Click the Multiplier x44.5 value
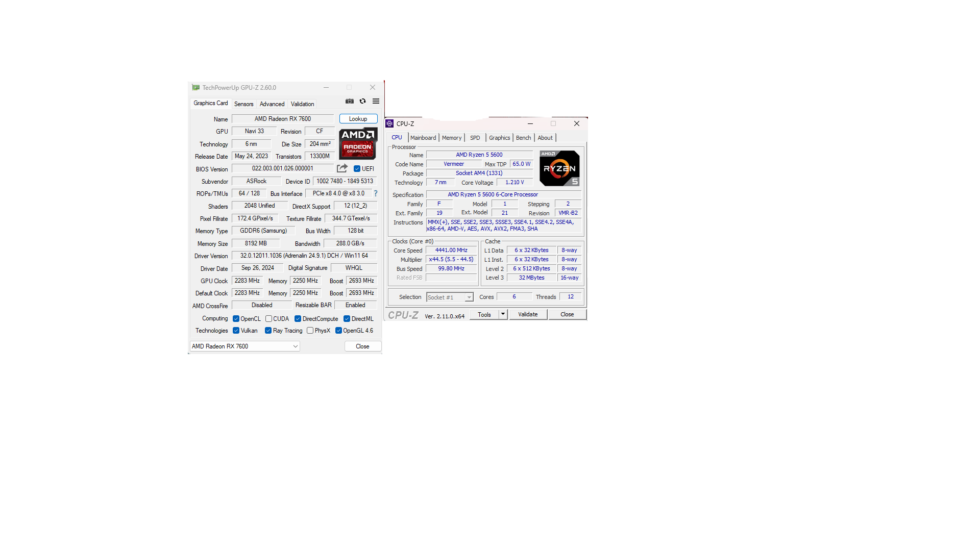This screenshot has height=551, width=980. [451, 259]
